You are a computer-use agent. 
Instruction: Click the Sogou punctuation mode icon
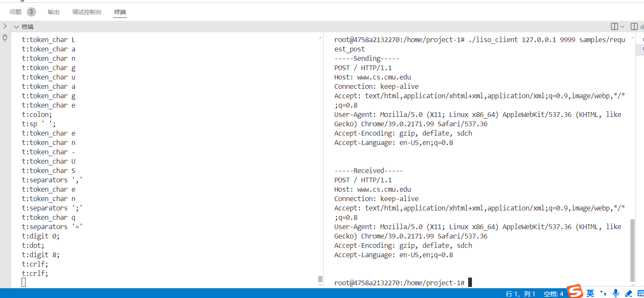[603, 293]
